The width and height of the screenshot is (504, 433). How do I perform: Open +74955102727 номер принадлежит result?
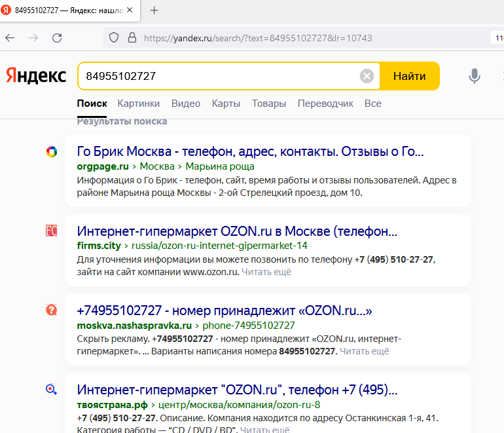click(225, 311)
